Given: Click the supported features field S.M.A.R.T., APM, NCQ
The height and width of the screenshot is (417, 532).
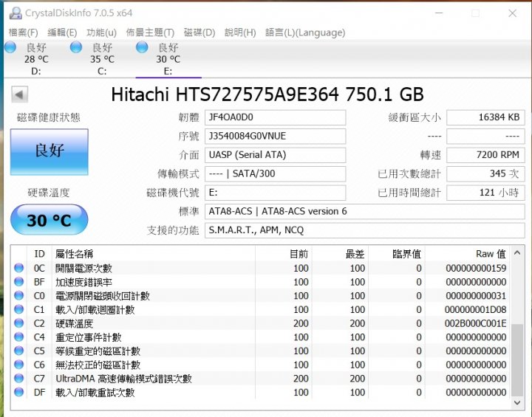Looking at the screenshot, I should click(x=365, y=230).
